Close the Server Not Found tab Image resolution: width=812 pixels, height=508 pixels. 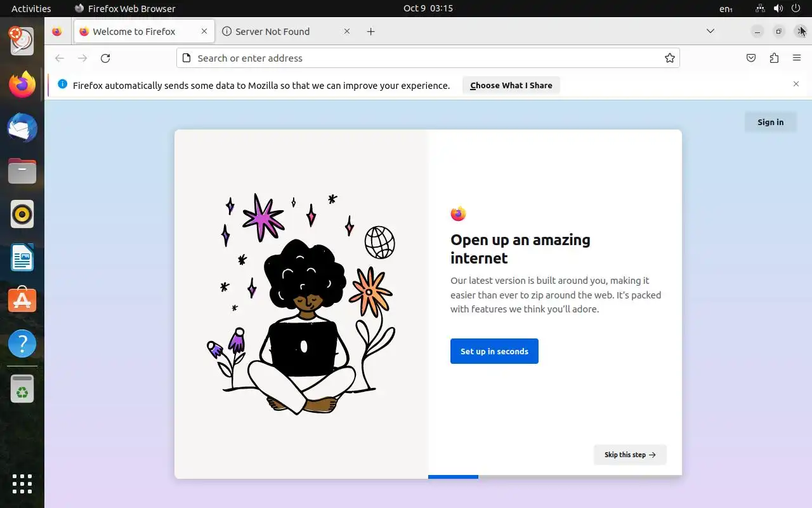(x=347, y=31)
